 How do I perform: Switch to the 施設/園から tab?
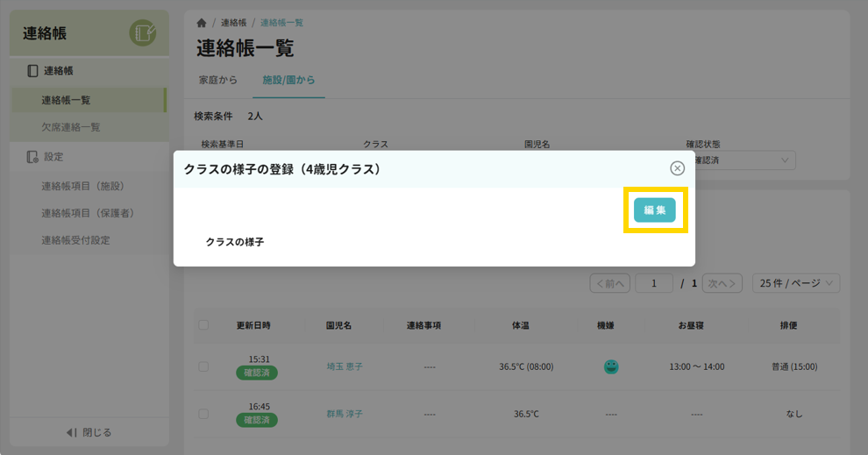(288, 80)
